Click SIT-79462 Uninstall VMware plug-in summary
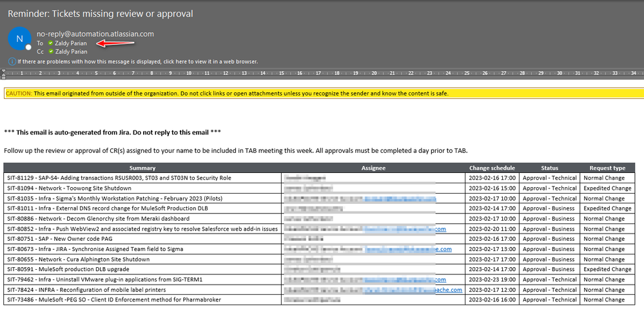The image size is (644, 313). click(x=104, y=279)
